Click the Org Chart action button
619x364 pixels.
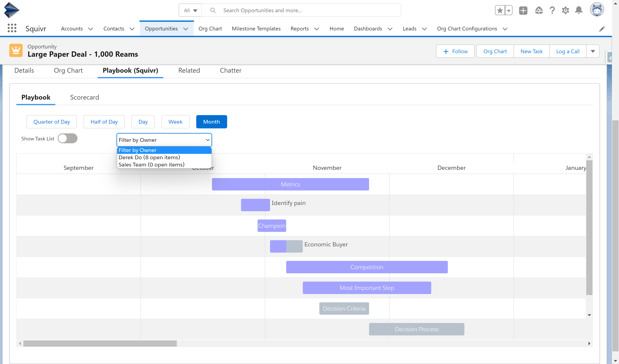click(x=495, y=51)
